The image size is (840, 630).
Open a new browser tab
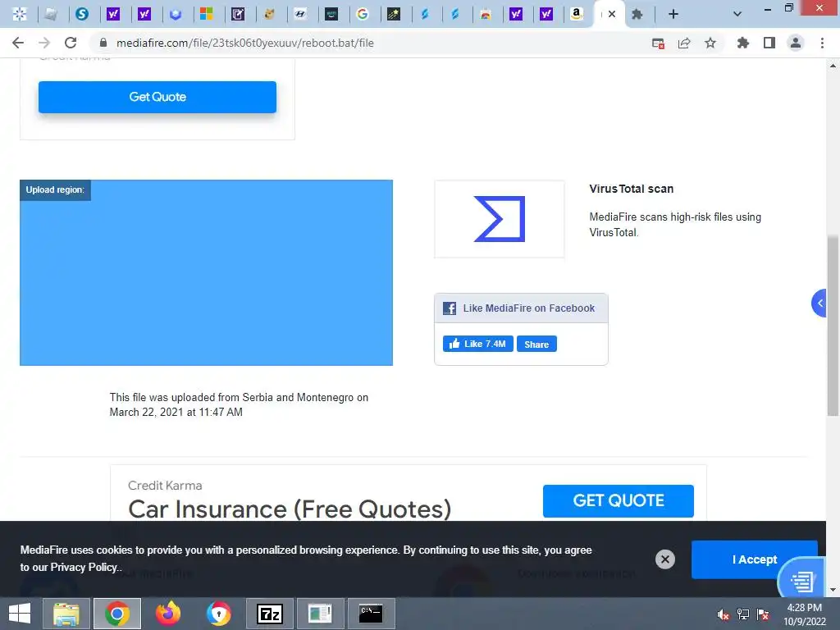coord(673,15)
